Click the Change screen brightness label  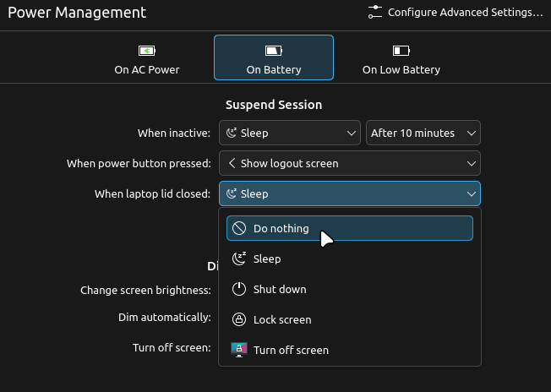click(145, 290)
